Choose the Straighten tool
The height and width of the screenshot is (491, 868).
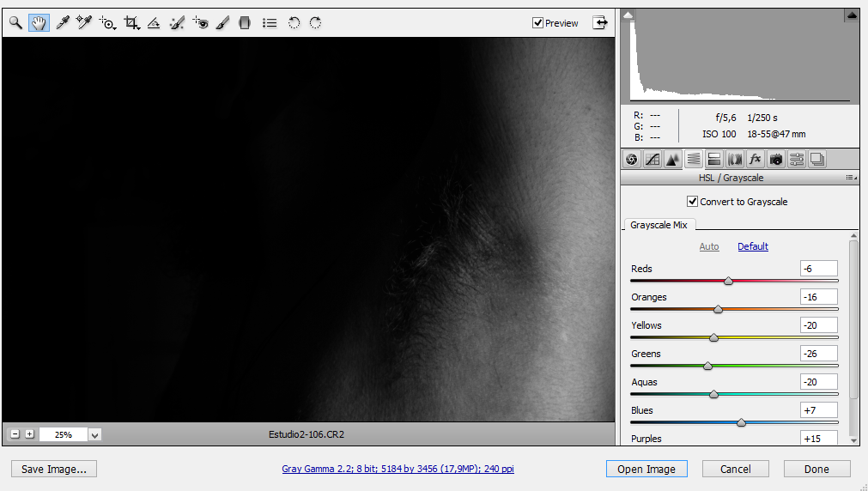point(154,23)
